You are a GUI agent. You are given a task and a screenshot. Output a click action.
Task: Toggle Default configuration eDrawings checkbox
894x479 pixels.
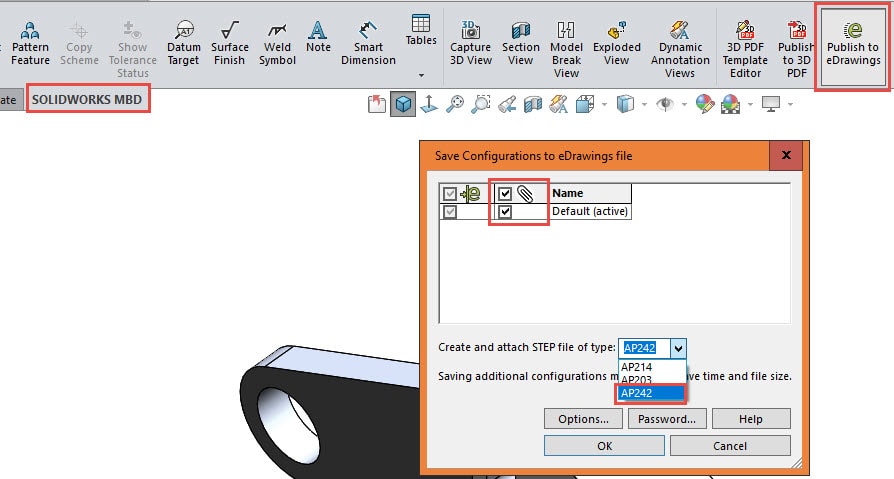450,212
